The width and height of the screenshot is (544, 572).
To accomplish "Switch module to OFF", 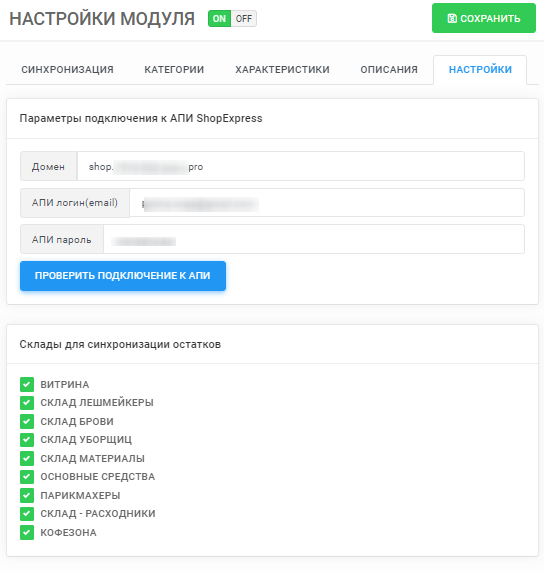I will coord(244,19).
